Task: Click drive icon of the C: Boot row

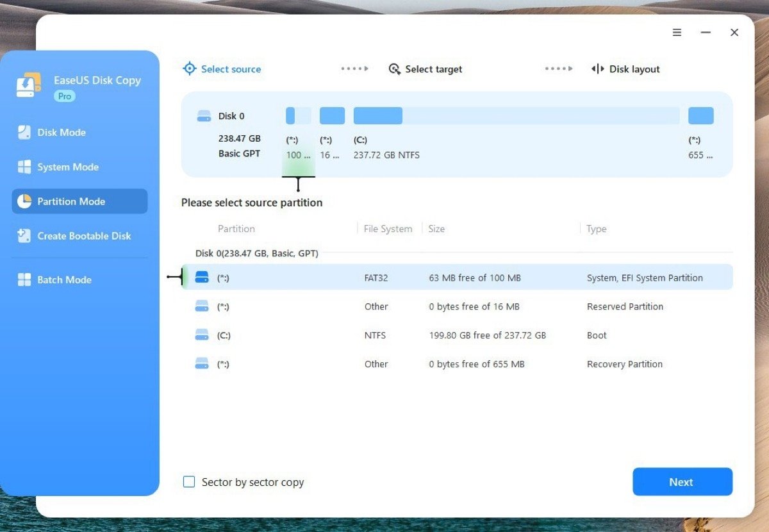Action: click(202, 335)
